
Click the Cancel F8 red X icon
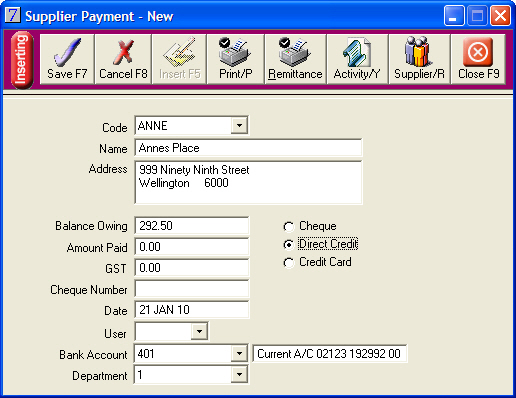pos(123,52)
